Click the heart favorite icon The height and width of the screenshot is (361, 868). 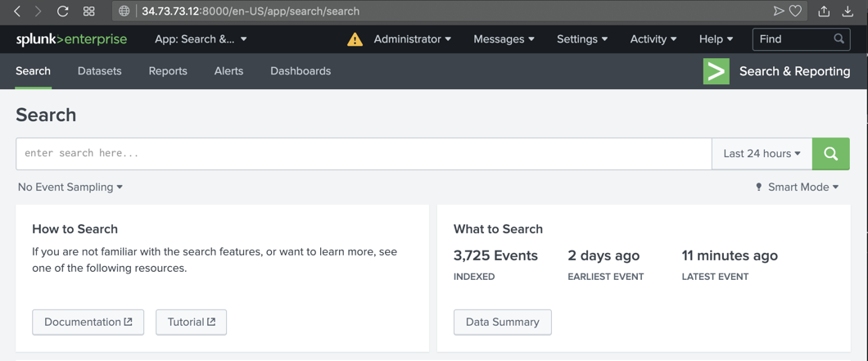click(795, 11)
